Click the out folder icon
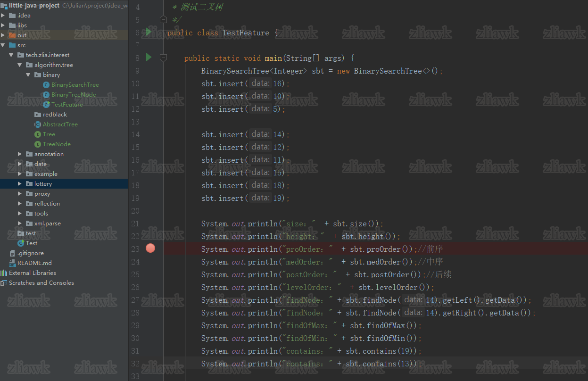The width and height of the screenshot is (588, 381). pos(12,35)
